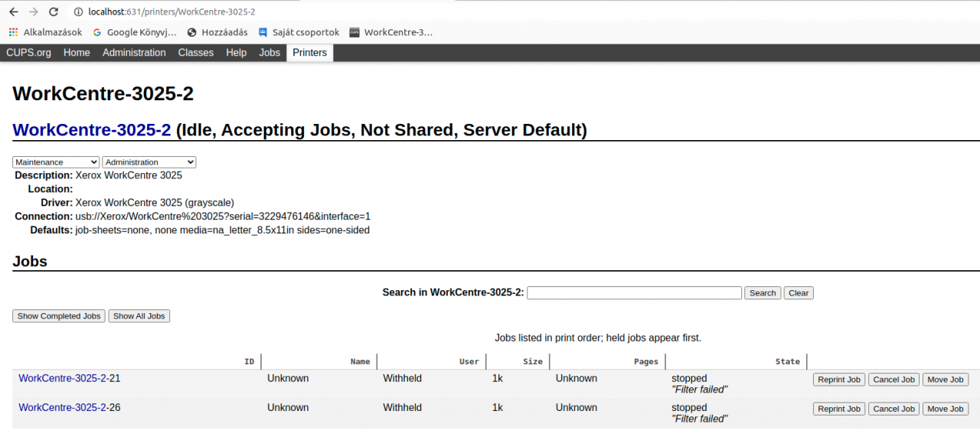
Task: Move job WorkCentre-3025-2-26
Action: [946, 409]
